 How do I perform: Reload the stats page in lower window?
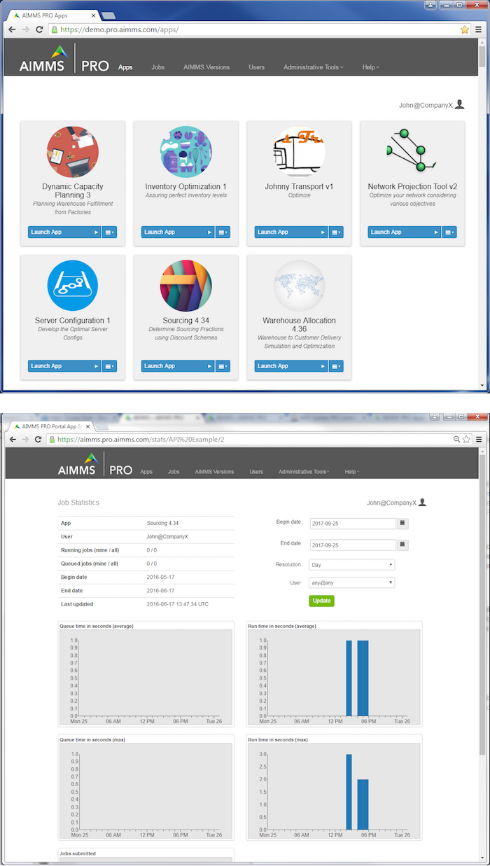(38, 439)
